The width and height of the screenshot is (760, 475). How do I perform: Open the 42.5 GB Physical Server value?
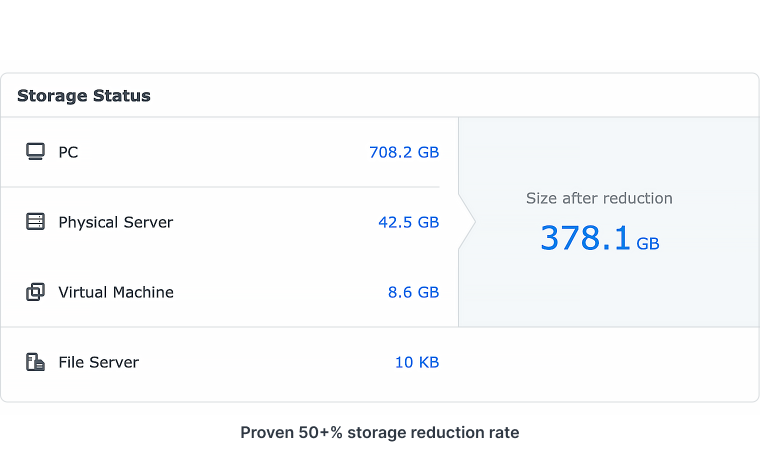point(409,222)
